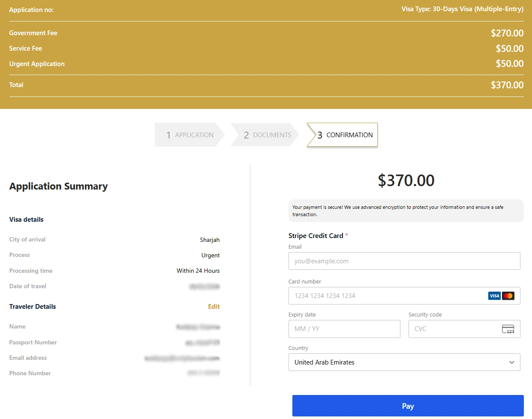The width and height of the screenshot is (532, 419).
Task: Expand the country chevron arrow
Action: [x=511, y=362]
